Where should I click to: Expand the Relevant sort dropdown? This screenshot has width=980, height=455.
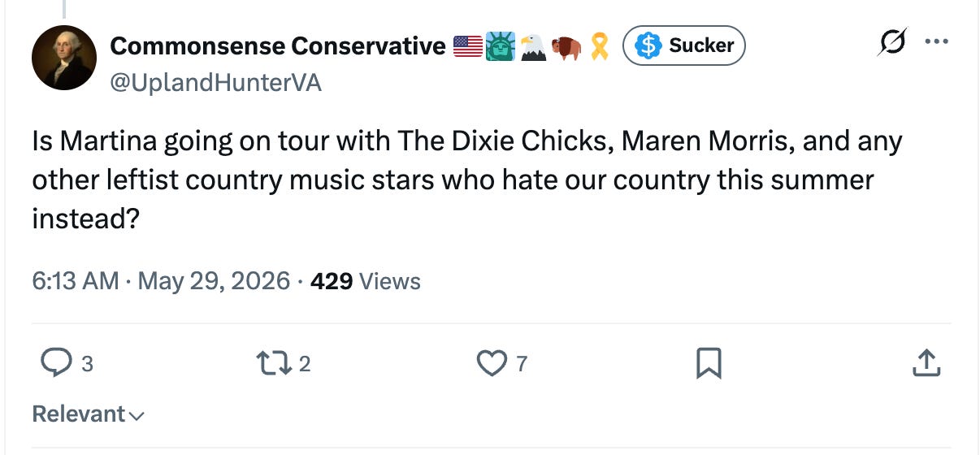click(x=89, y=414)
